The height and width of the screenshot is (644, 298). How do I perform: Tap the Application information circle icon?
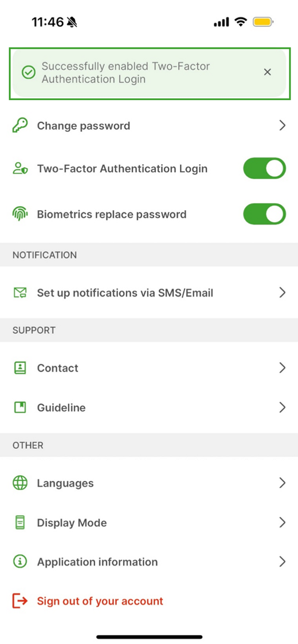coord(20,562)
